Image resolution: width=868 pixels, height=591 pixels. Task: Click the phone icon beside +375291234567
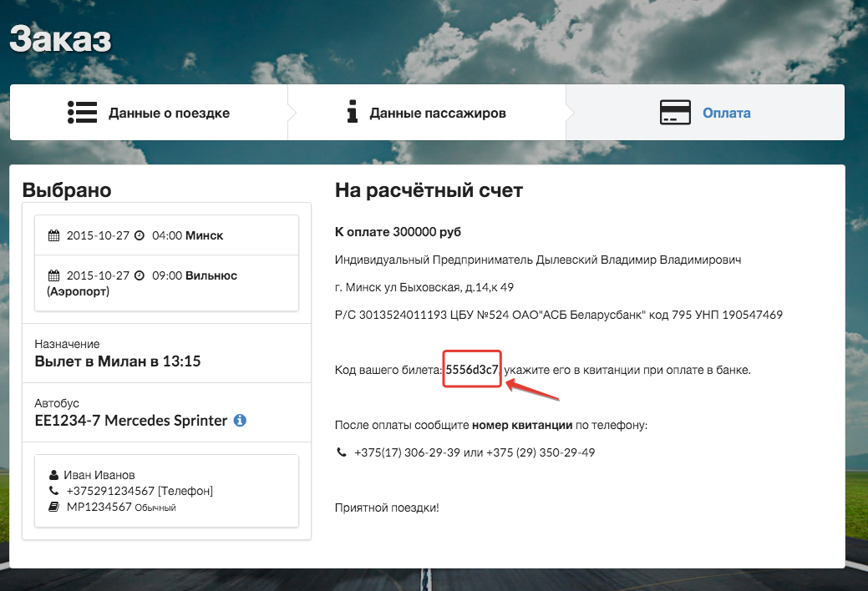coord(53,490)
